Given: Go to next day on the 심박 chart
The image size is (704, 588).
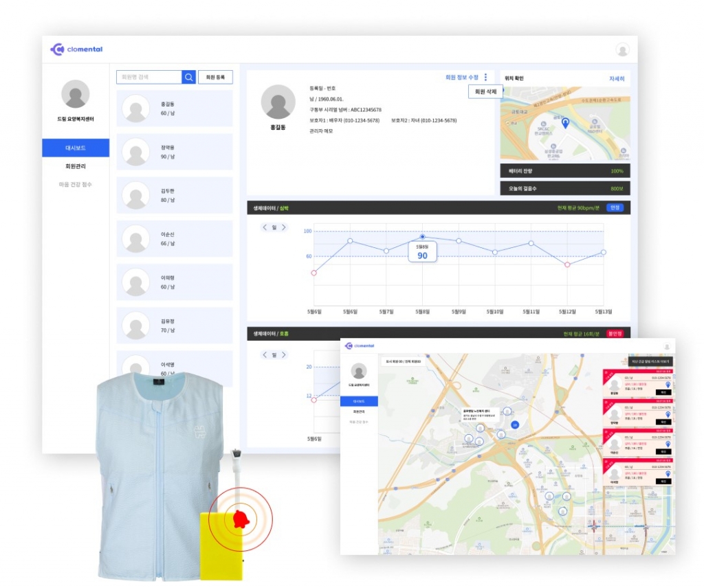Looking at the screenshot, I should coord(284,227).
